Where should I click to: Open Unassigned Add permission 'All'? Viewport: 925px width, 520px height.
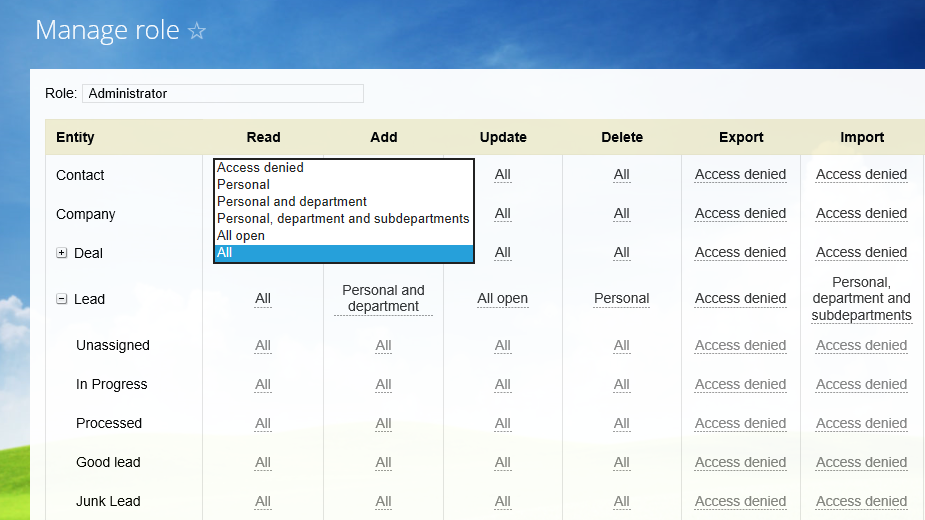click(x=383, y=345)
